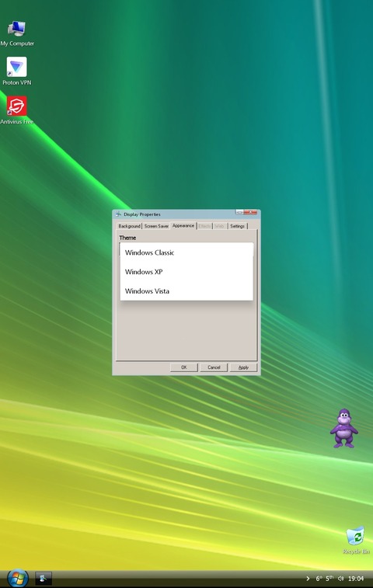Click Apply in Display Properties

(243, 367)
